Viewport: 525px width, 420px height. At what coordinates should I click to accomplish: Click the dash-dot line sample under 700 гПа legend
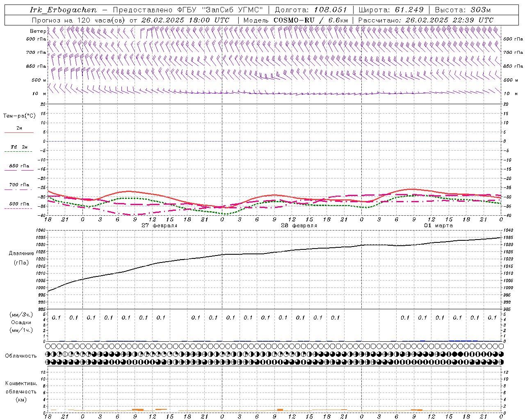pos(18,189)
